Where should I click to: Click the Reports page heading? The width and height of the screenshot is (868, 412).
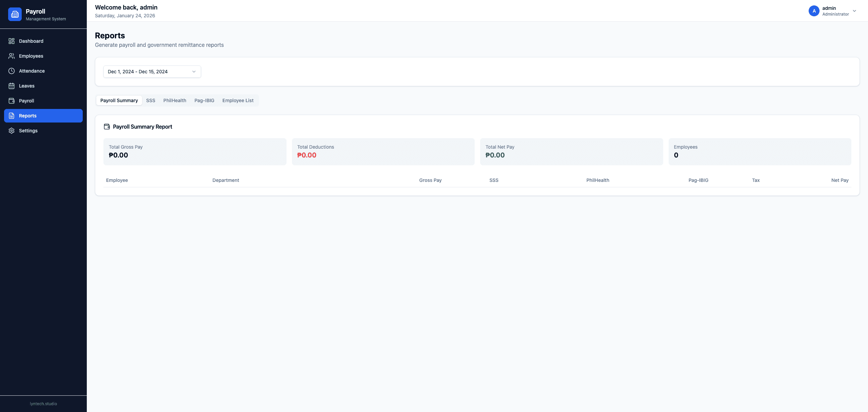tap(110, 36)
